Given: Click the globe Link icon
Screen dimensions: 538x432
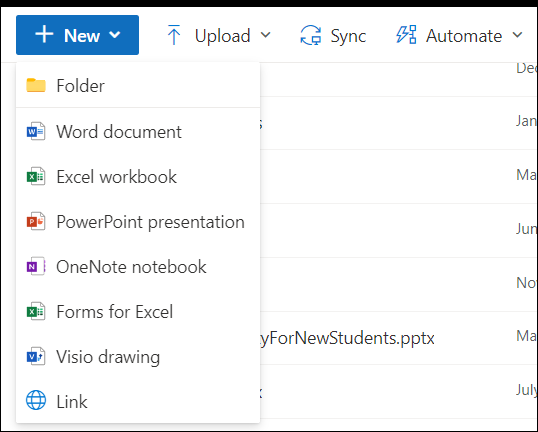Looking at the screenshot, I should pos(36,400).
